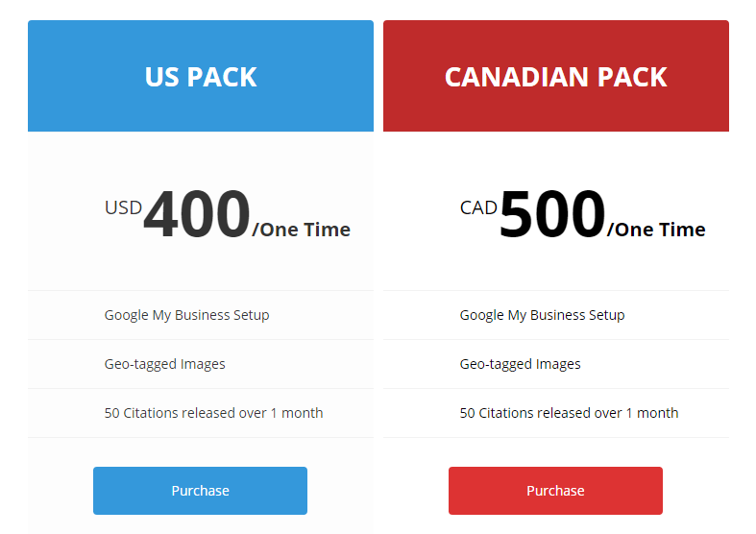Click the word PACK in US PACK title

(x=222, y=77)
